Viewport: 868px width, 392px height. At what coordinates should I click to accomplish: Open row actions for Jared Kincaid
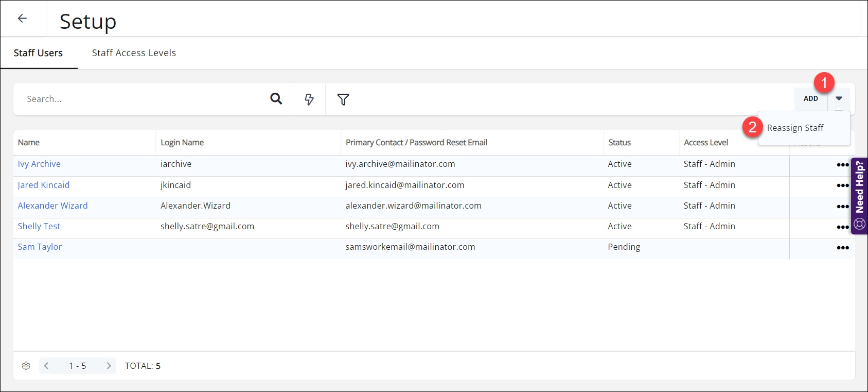pyautogui.click(x=842, y=185)
